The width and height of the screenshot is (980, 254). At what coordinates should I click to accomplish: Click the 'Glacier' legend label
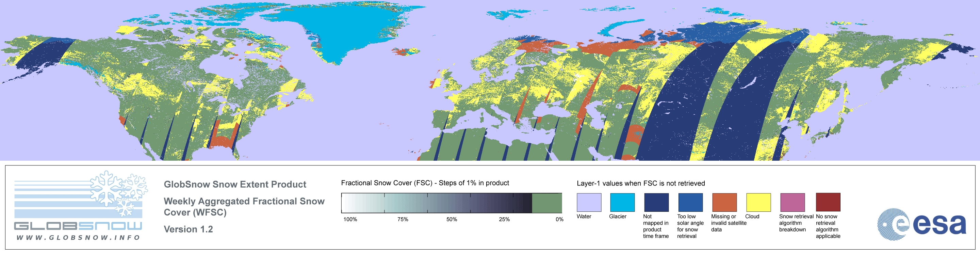[x=618, y=216]
